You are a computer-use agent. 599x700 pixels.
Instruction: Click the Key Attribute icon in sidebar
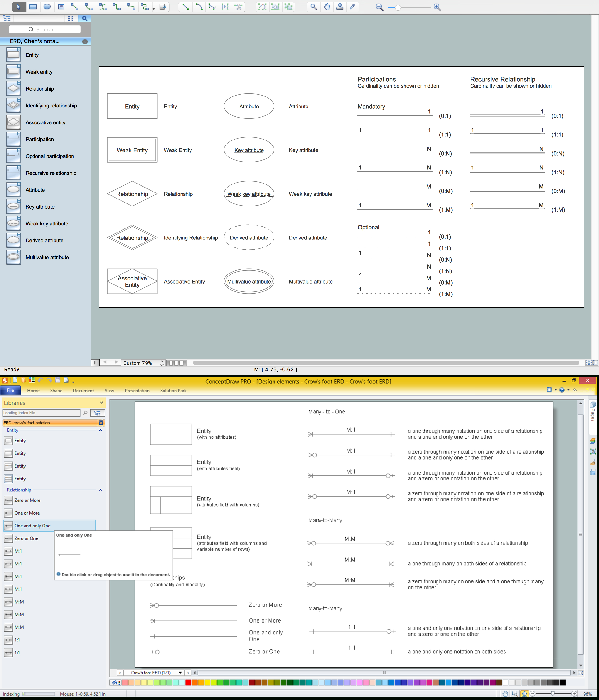[12, 207]
